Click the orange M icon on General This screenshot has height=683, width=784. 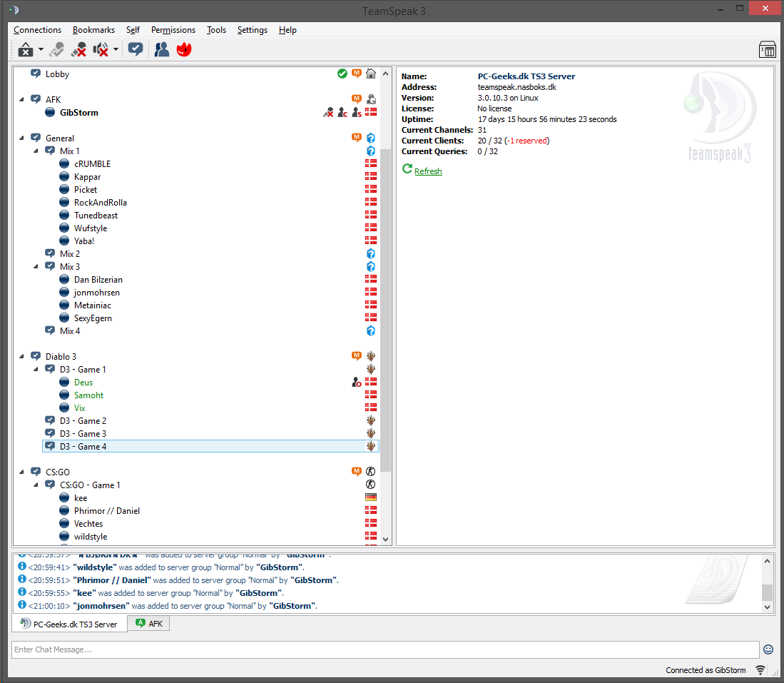pos(357,138)
